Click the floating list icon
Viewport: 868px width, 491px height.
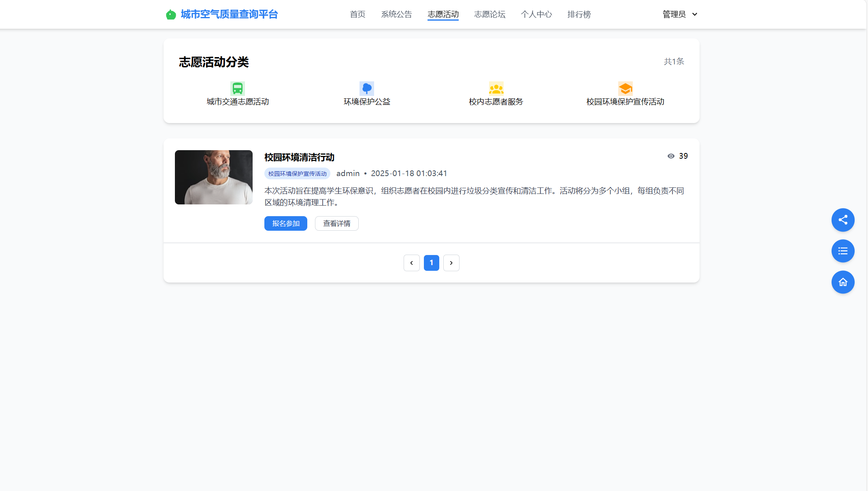tap(843, 251)
